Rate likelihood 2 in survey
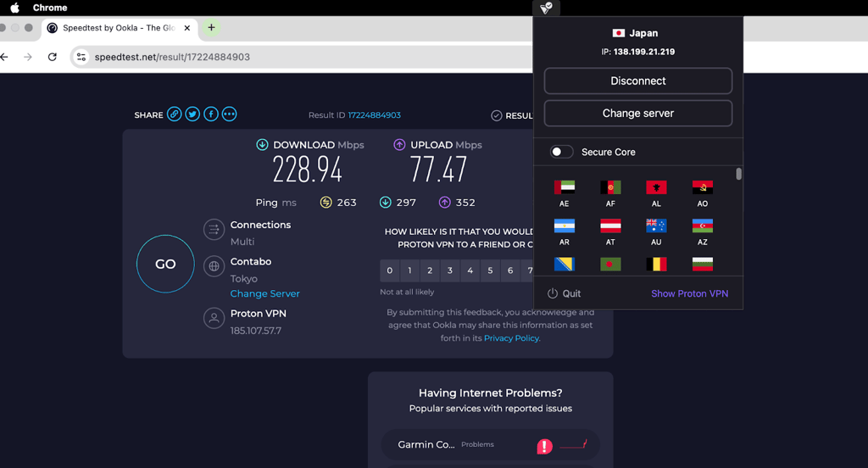This screenshot has width=868, height=468. click(x=430, y=270)
